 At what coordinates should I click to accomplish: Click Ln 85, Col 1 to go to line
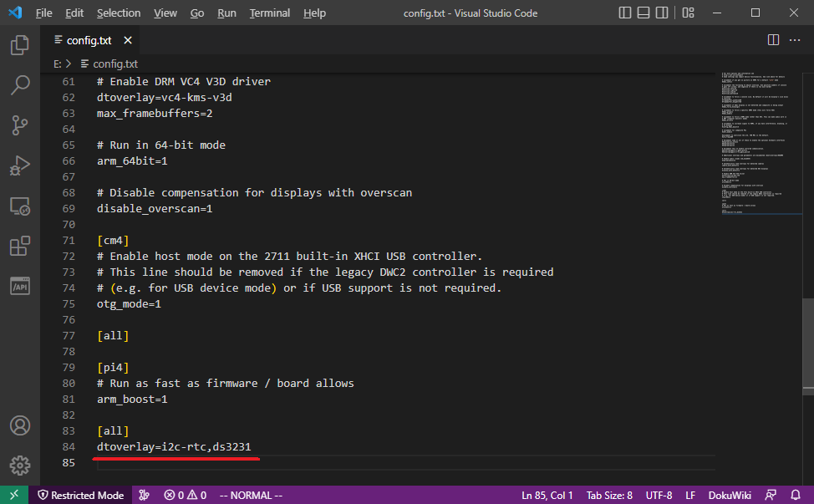[x=547, y=495]
